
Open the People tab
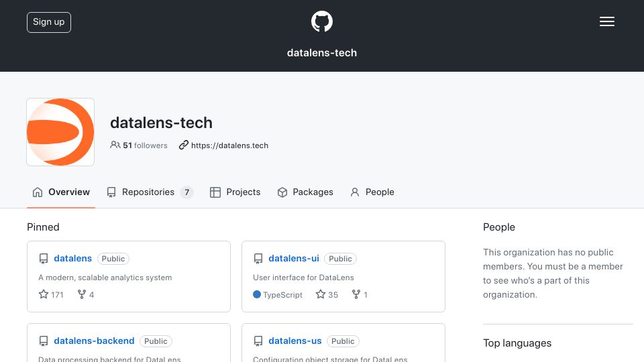[372, 192]
